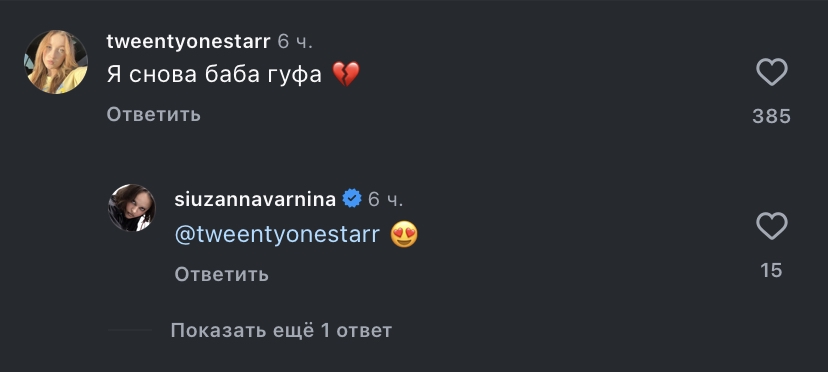
Task: Select the comment text Я снова баба гуфа
Action: 214,75
